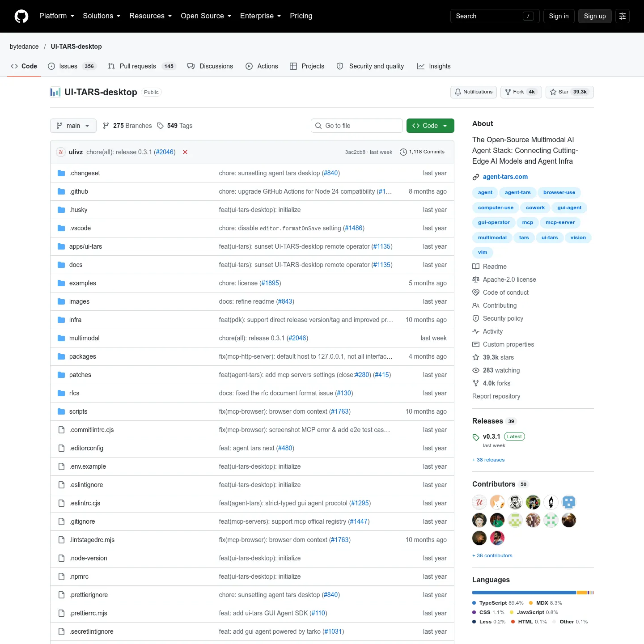644x644 pixels.
Task: Open the command palette settings icon
Action: click(623, 16)
